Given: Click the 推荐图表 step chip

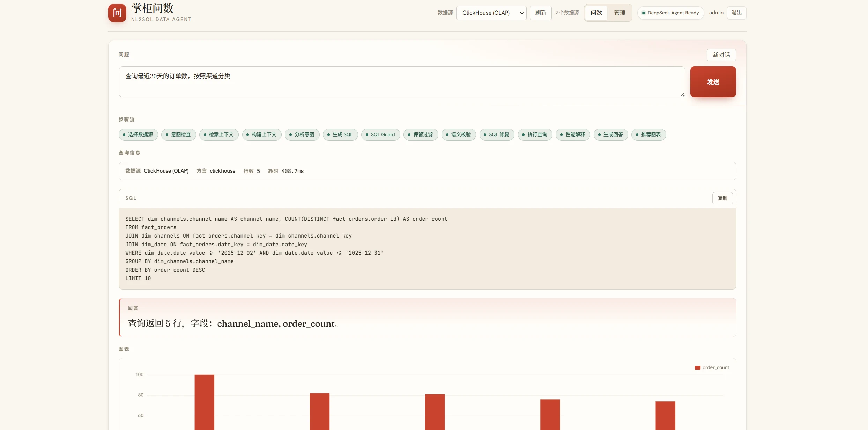Looking at the screenshot, I should tap(649, 134).
